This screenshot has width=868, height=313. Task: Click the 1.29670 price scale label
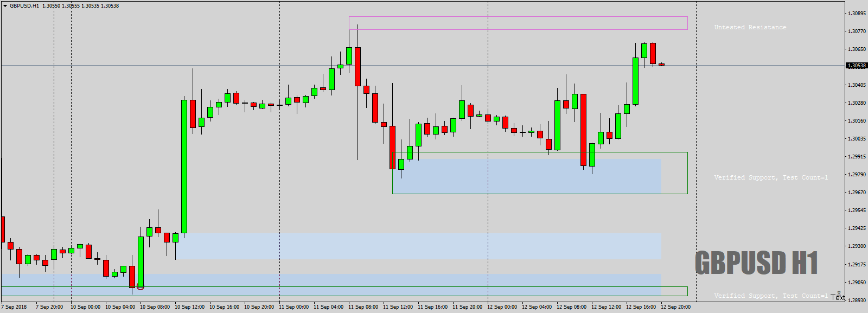(857, 193)
